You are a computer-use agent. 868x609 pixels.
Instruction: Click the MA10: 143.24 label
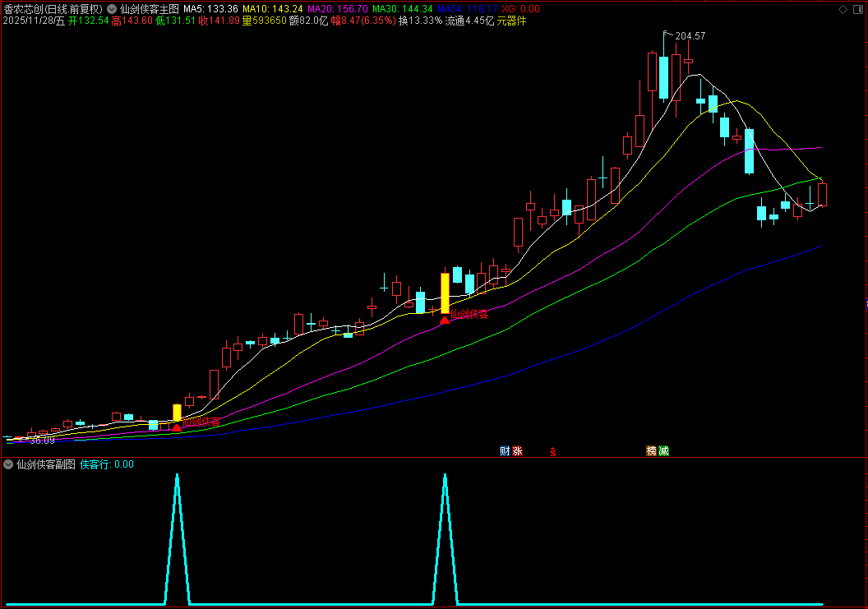273,9
